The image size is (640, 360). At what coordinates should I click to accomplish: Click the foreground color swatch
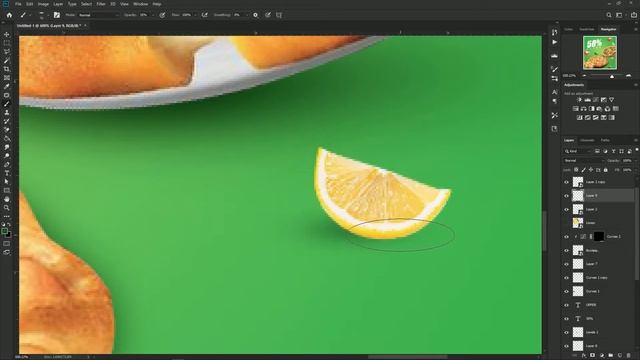point(4,231)
